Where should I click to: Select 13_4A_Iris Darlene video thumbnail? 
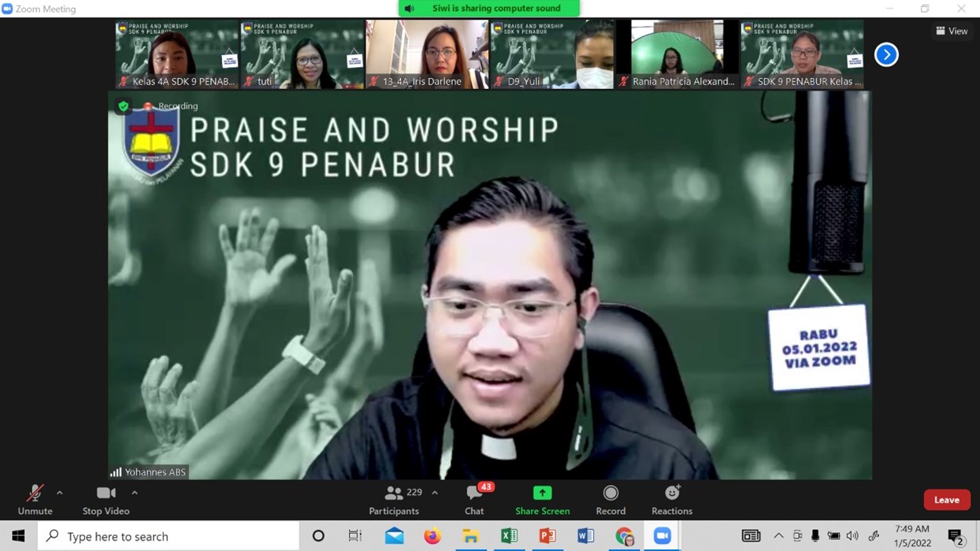pyautogui.click(x=427, y=54)
